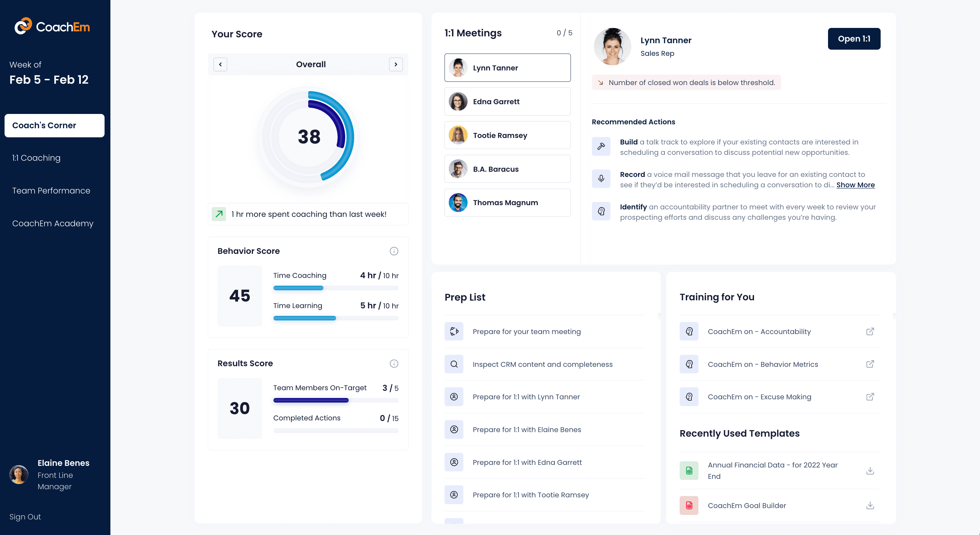Open the Results Score info icon

coord(394,364)
